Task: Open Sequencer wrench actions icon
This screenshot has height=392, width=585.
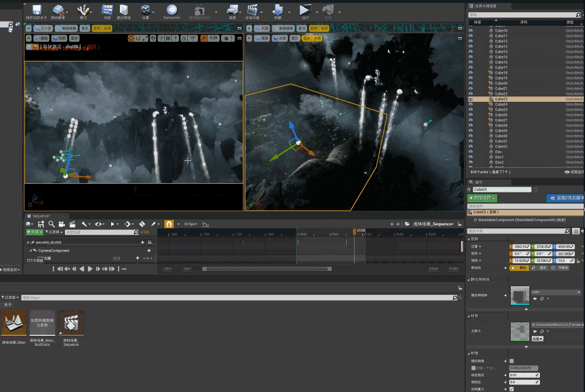Action: pyautogui.click(x=84, y=223)
